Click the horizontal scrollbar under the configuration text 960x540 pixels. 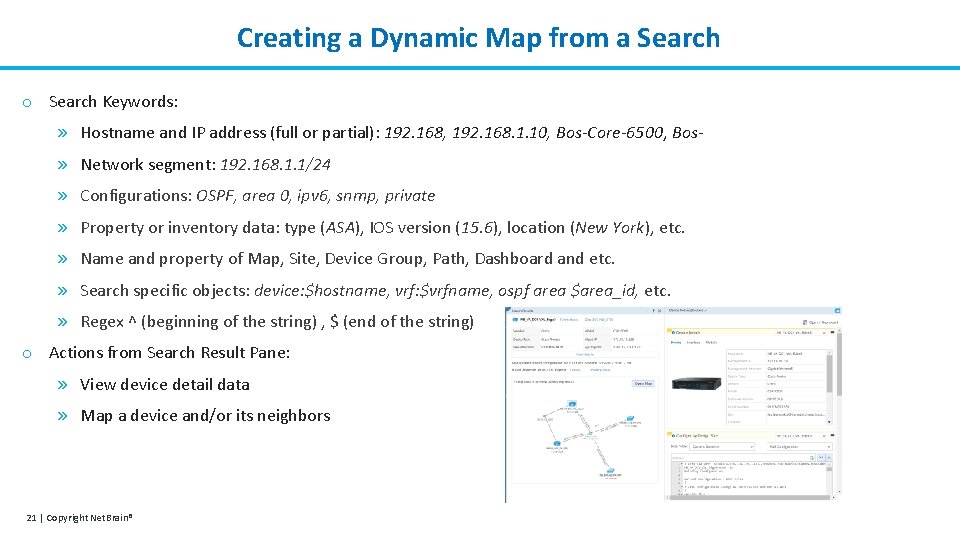tap(750, 498)
